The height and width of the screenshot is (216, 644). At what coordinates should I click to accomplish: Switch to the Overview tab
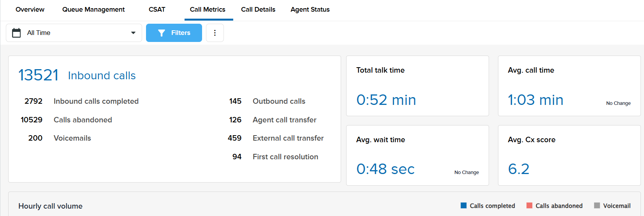pyautogui.click(x=30, y=10)
